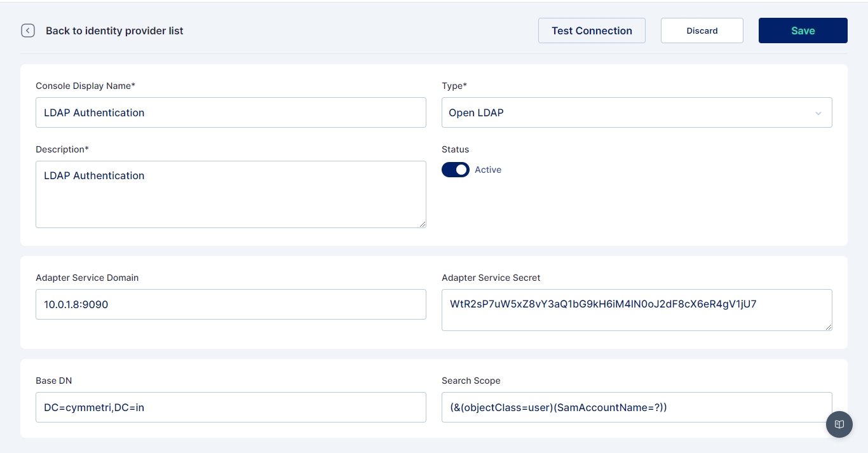This screenshot has width=868, height=453.
Task: Save the LDAP provider configuration
Action: 803,30
